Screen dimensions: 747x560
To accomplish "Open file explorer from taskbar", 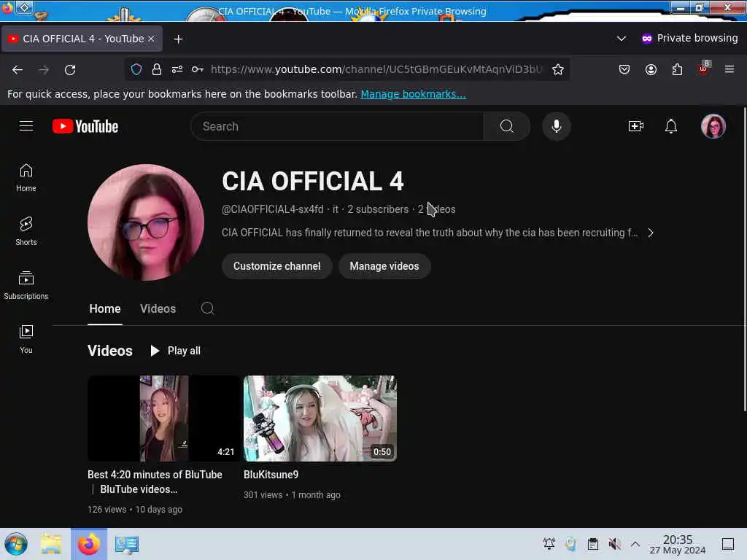I will pyautogui.click(x=51, y=544).
